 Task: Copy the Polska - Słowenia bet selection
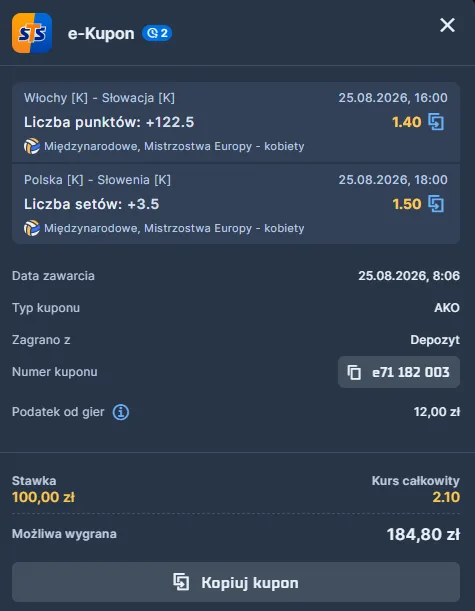[436, 204]
